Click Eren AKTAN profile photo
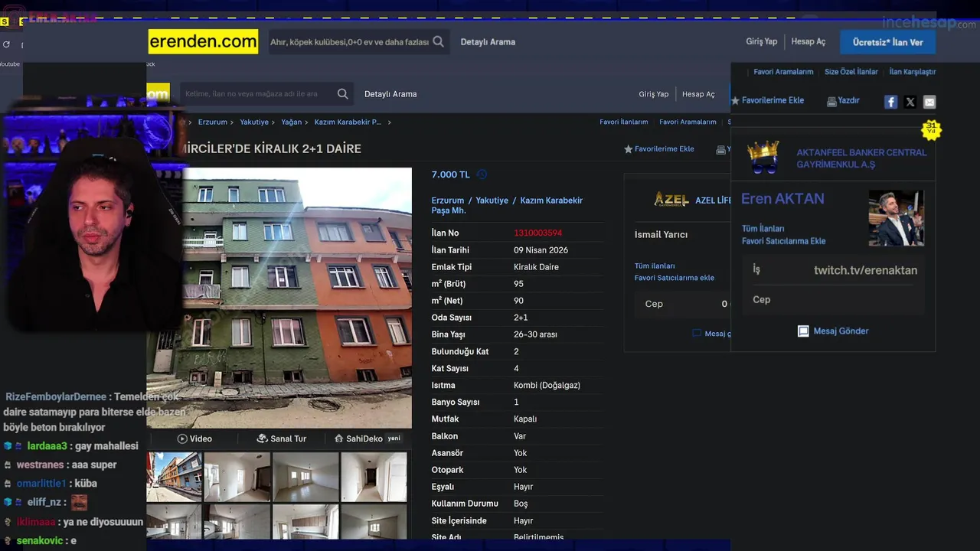This screenshot has width=980, height=551. point(896,218)
